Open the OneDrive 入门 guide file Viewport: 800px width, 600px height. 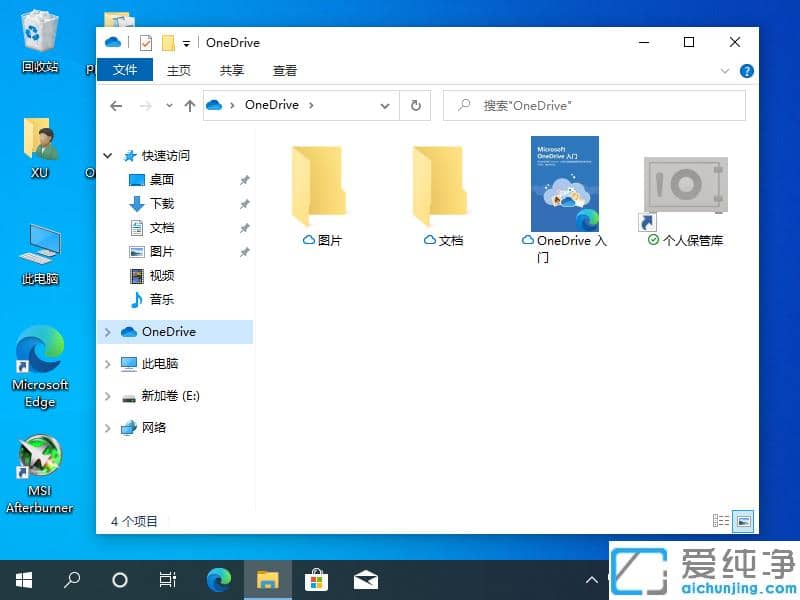pyautogui.click(x=563, y=185)
